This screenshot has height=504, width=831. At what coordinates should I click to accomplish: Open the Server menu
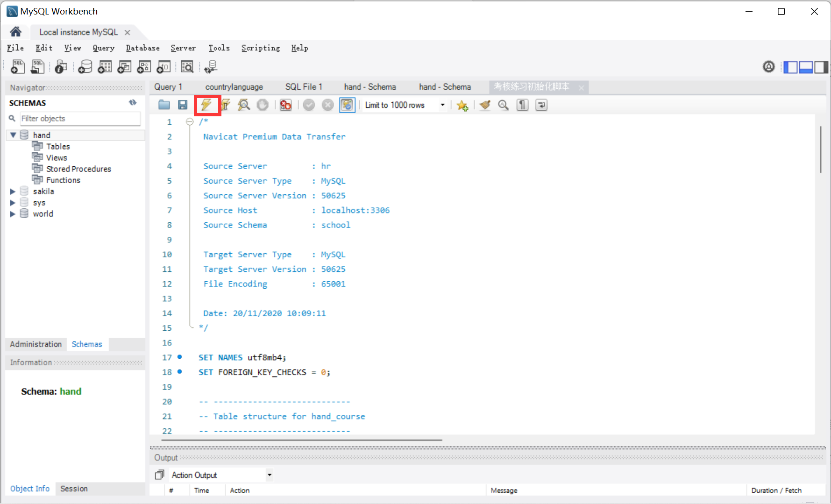183,48
